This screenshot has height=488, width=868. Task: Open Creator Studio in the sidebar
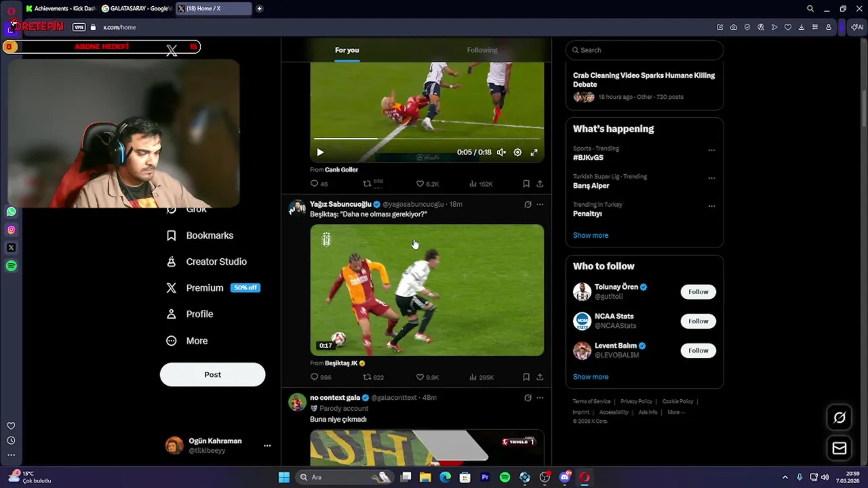207,262
